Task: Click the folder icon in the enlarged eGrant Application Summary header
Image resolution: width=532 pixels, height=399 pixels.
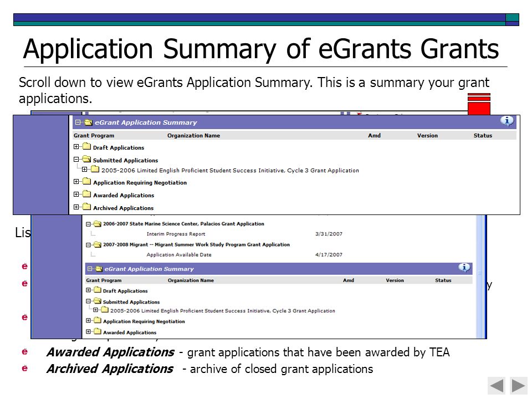Action: (89, 122)
